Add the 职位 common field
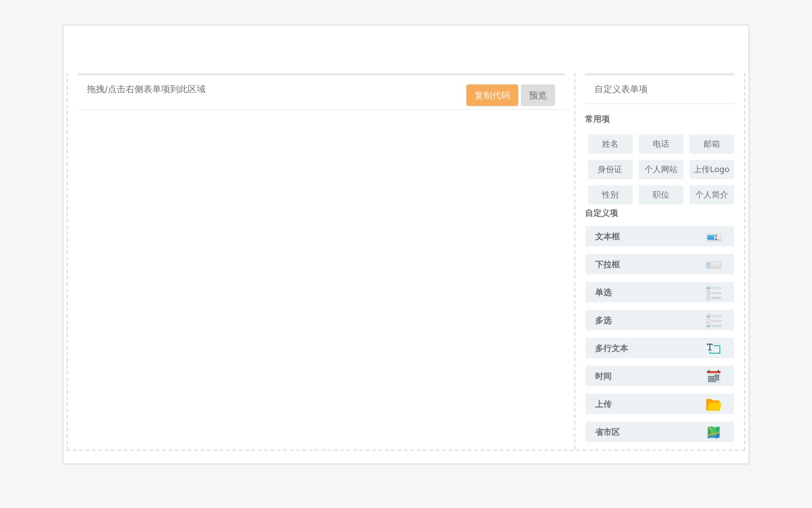 pyautogui.click(x=661, y=195)
